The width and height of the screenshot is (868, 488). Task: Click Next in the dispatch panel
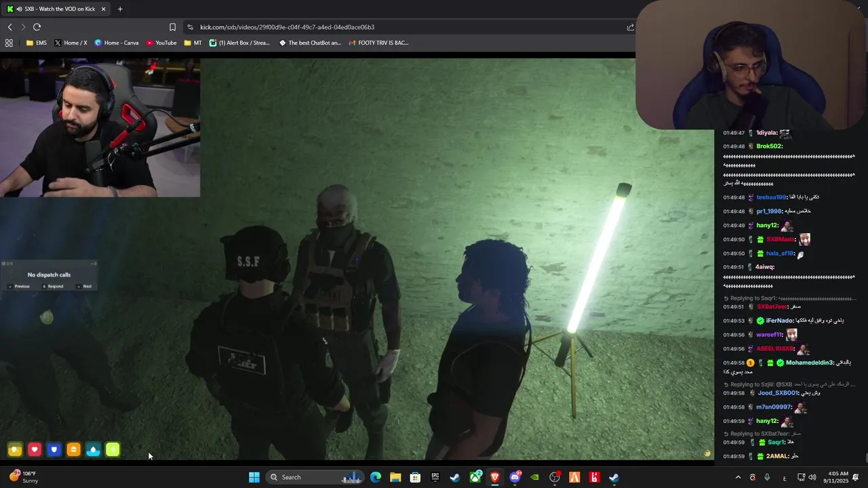(85, 286)
